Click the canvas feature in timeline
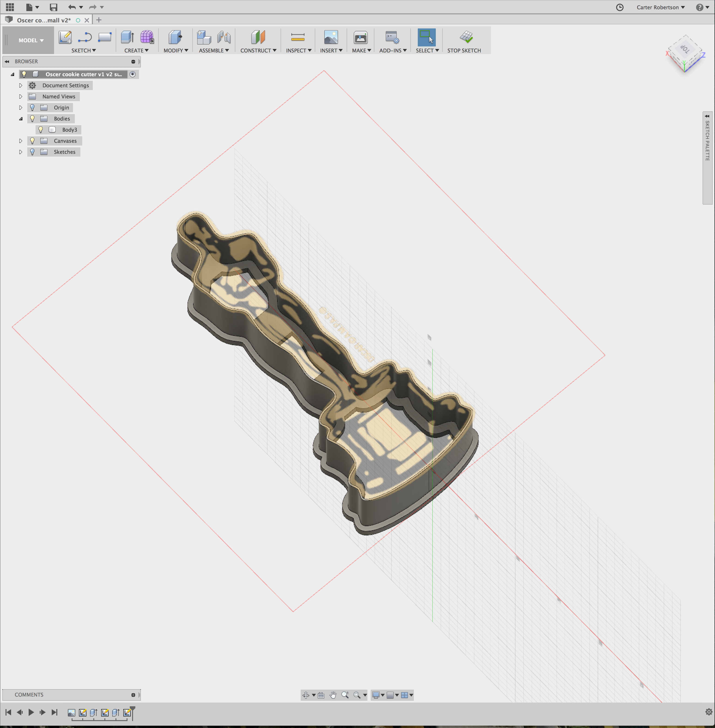715x728 pixels. click(71, 713)
